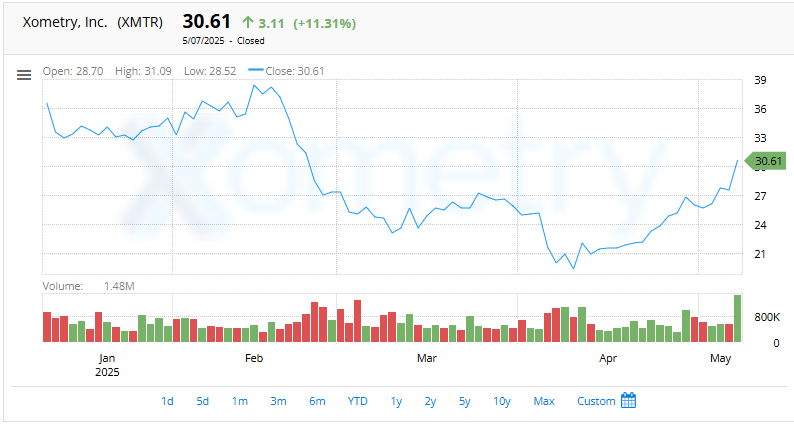794x424 pixels.
Task: Open the chart hamburger menu
Action: [24, 75]
